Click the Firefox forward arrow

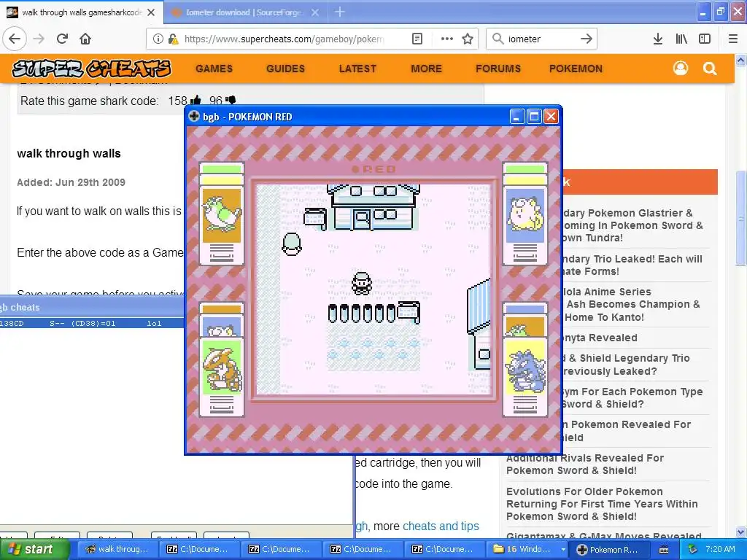tap(39, 39)
